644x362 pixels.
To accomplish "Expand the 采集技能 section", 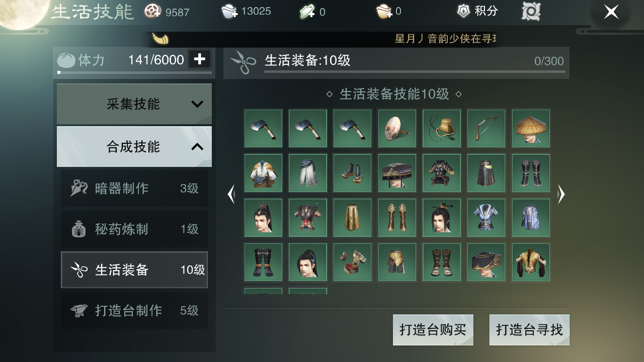I will pos(134,104).
